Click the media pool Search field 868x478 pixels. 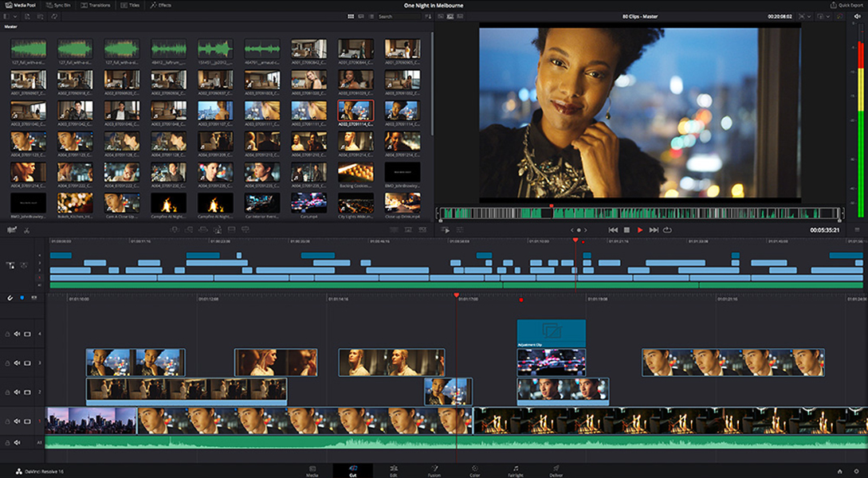399,17
